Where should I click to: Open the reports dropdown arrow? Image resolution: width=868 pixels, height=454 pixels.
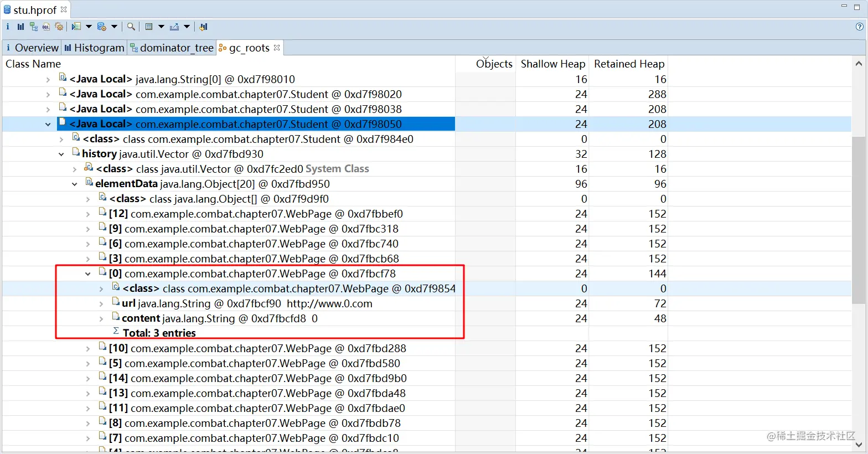(89, 27)
